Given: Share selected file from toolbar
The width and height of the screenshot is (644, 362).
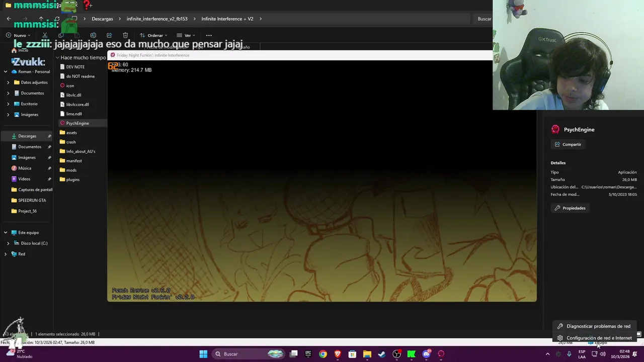Looking at the screenshot, I should pyautogui.click(x=109, y=35).
